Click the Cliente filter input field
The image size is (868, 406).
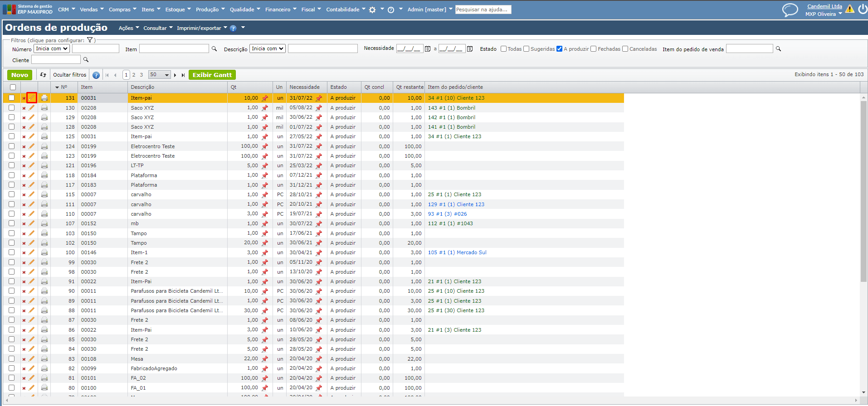[56, 60]
